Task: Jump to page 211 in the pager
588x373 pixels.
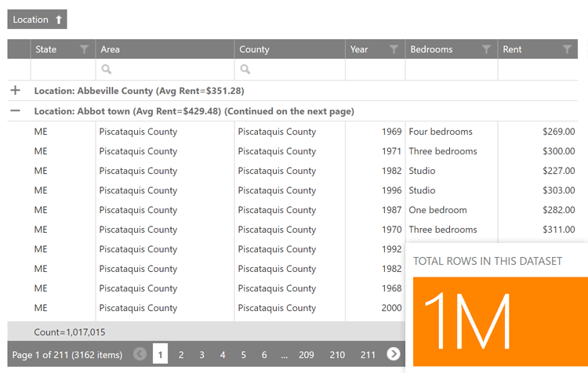Action: [368, 355]
